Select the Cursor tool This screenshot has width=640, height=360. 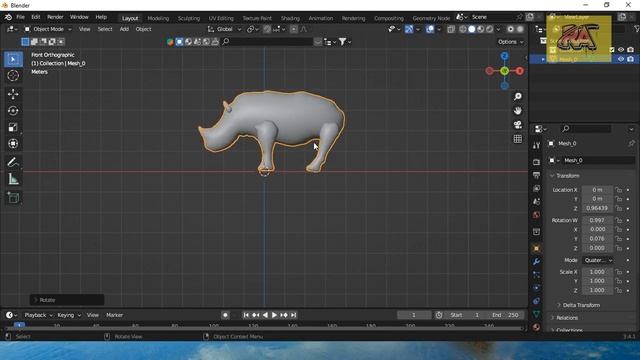coord(13,76)
